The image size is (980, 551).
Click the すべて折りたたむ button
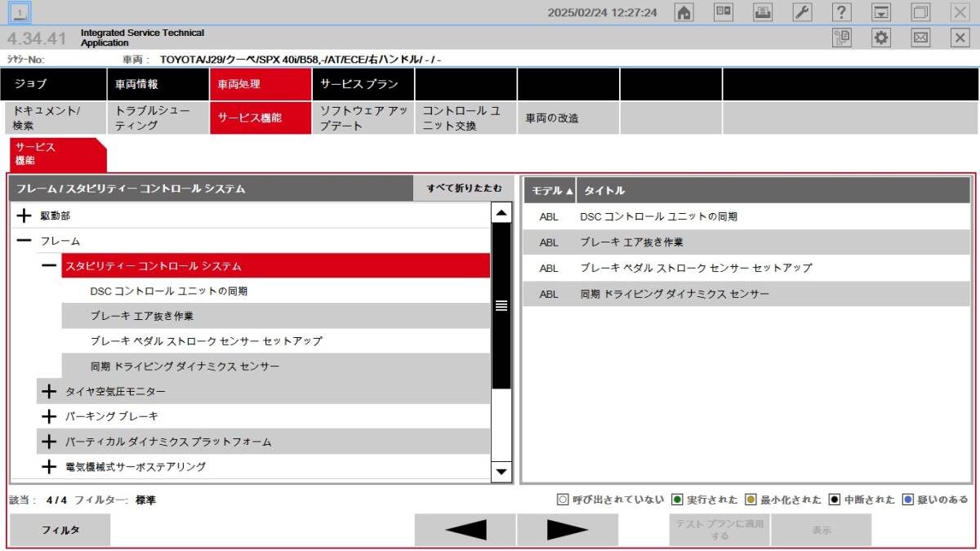(464, 189)
